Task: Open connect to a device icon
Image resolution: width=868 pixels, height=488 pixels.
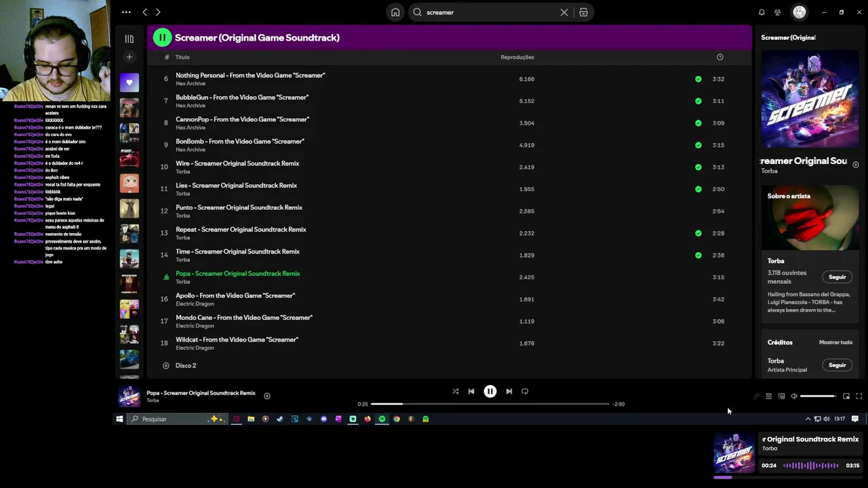Action: pos(781,396)
